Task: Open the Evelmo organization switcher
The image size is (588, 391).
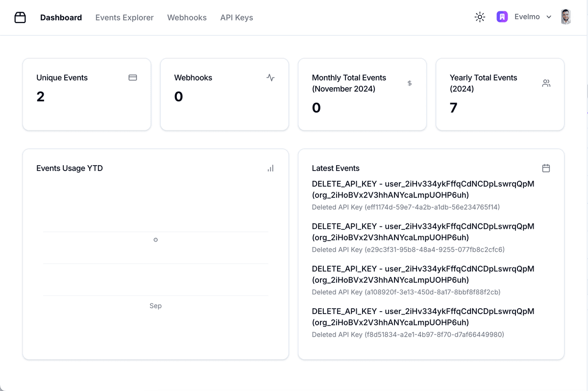Action: (x=527, y=16)
